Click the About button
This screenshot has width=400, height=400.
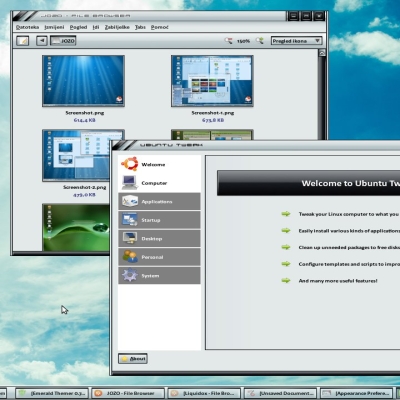[x=133, y=359]
